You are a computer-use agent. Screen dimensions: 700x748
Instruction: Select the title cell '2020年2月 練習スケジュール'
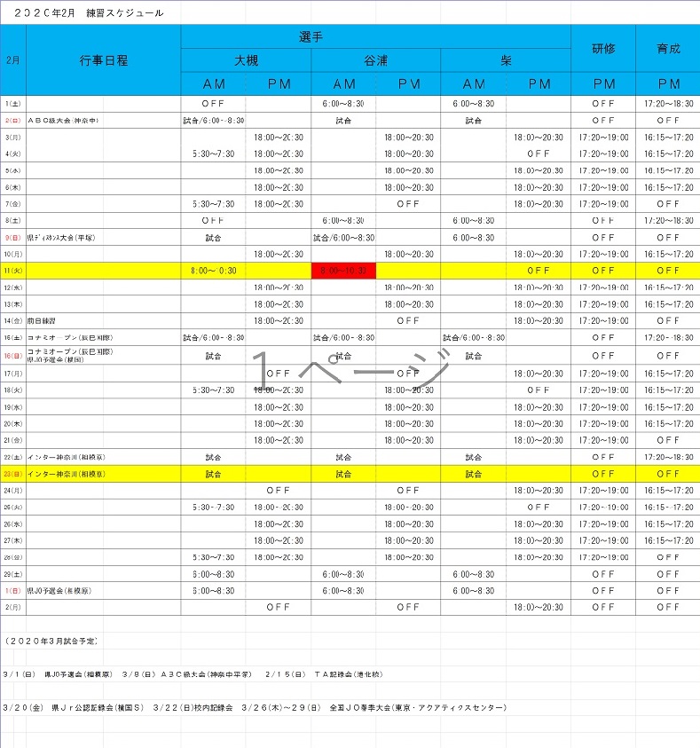click(x=89, y=13)
